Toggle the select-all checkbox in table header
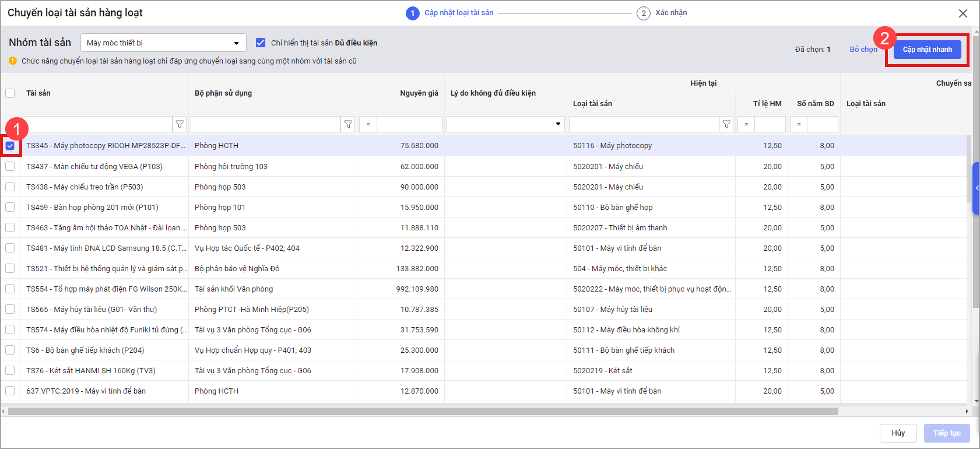 click(10, 93)
